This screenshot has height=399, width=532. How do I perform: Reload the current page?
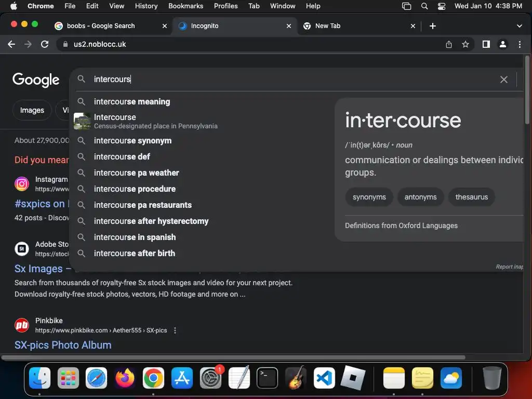tap(45, 44)
